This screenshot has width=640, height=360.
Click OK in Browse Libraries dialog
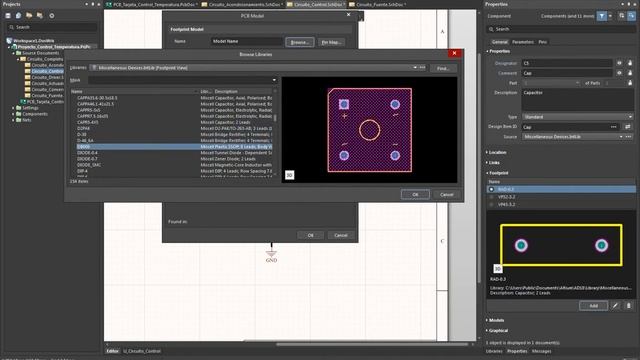415,194
